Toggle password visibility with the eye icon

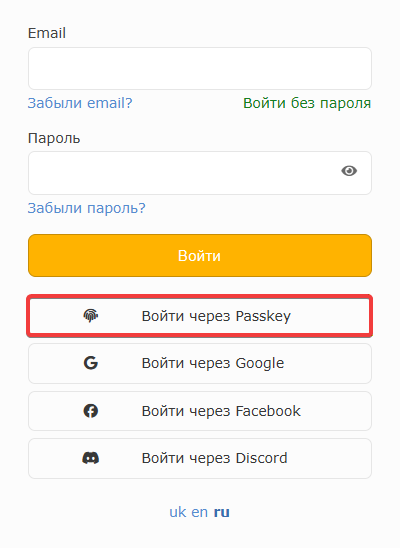(349, 171)
